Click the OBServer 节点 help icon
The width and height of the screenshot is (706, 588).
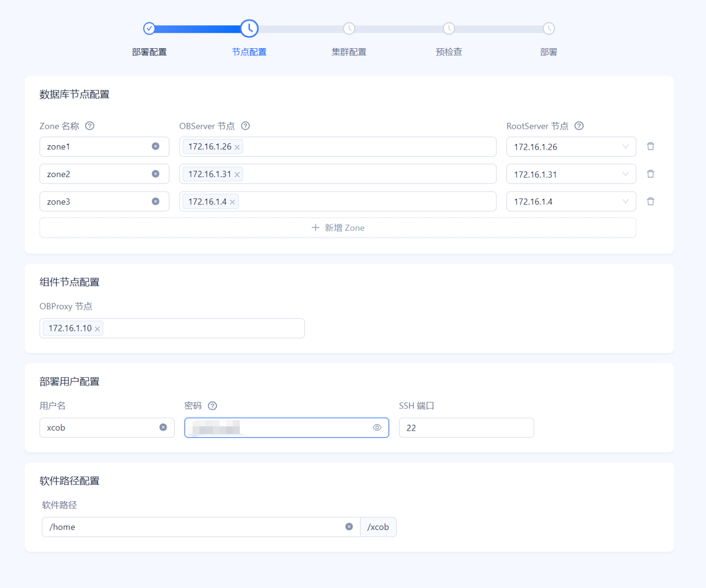tap(245, 126)
